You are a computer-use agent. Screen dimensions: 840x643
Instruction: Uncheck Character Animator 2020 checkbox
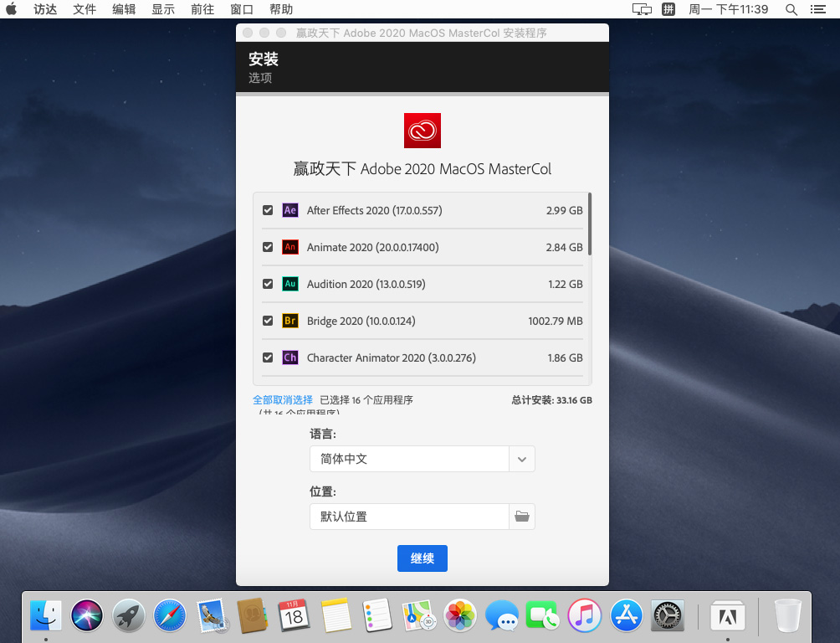pos(268,358)
